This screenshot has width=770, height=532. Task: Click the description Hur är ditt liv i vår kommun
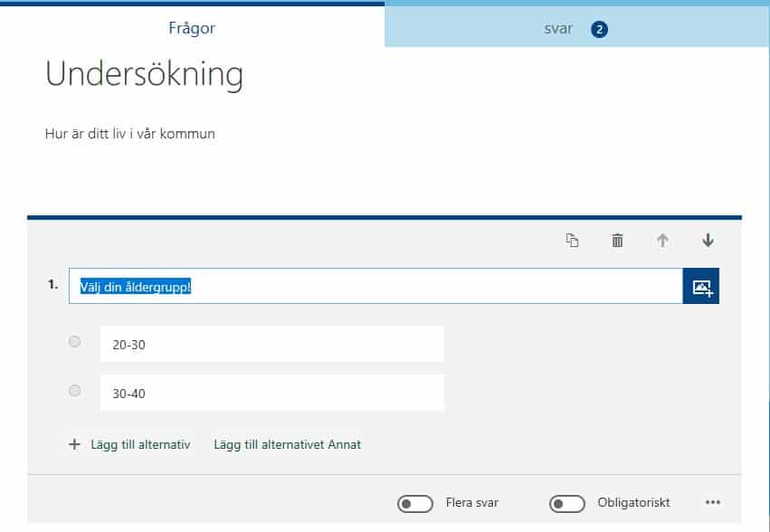[129, 134]
